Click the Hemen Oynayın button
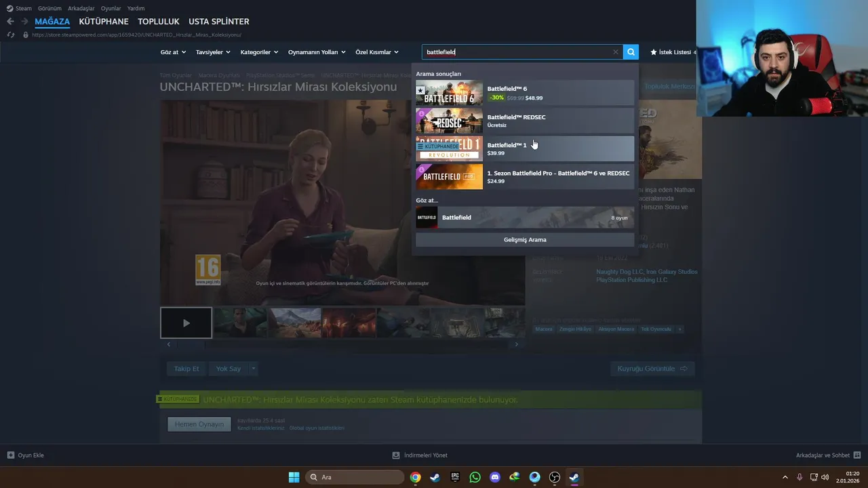This screenshot has width=868, height=488. pos(199,424)
